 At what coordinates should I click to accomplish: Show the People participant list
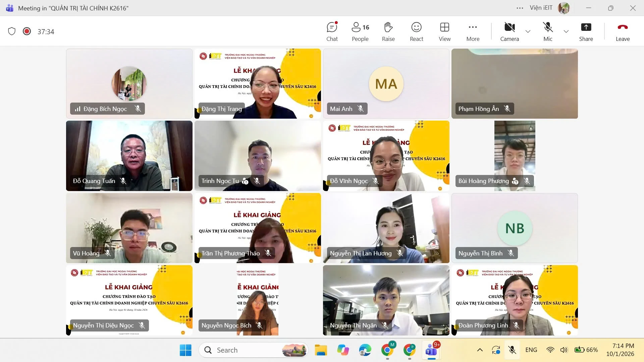360,32
